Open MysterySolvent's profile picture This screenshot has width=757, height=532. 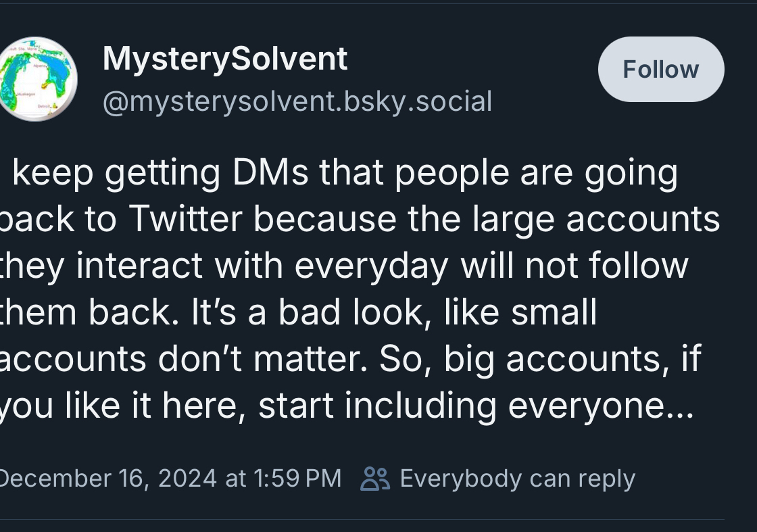(x=39, y=79)
